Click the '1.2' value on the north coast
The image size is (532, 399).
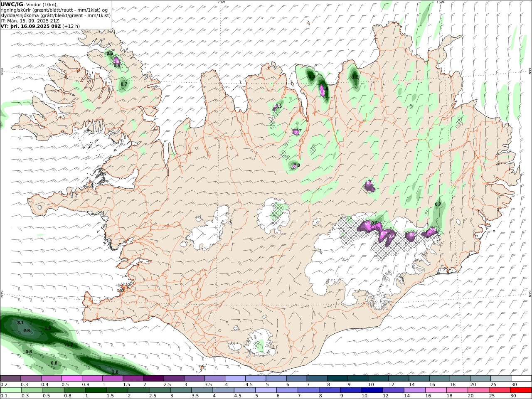click(x=355, y=77)
